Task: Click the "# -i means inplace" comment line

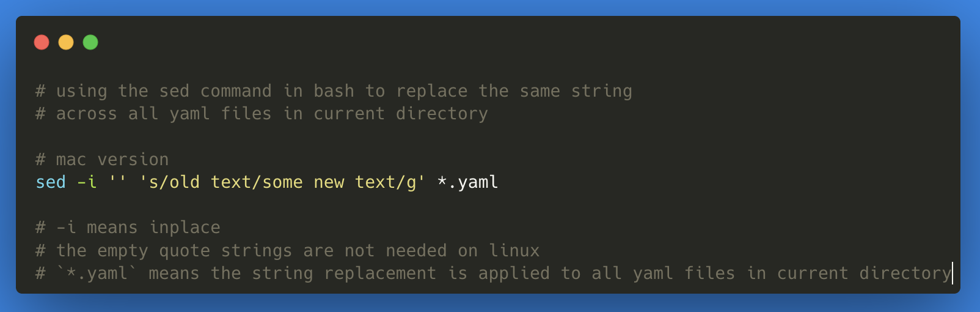Action: tap(128, 228)
